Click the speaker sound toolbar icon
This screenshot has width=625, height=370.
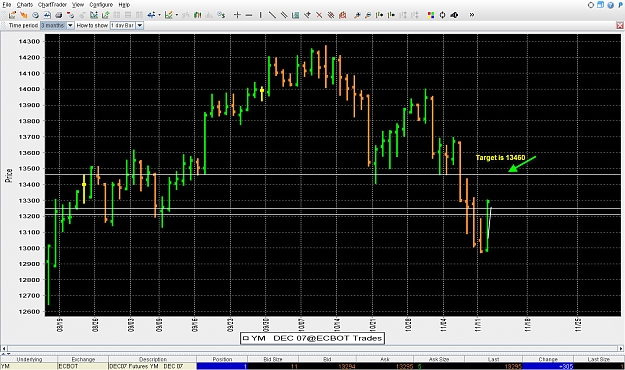[x=454, y=15]
